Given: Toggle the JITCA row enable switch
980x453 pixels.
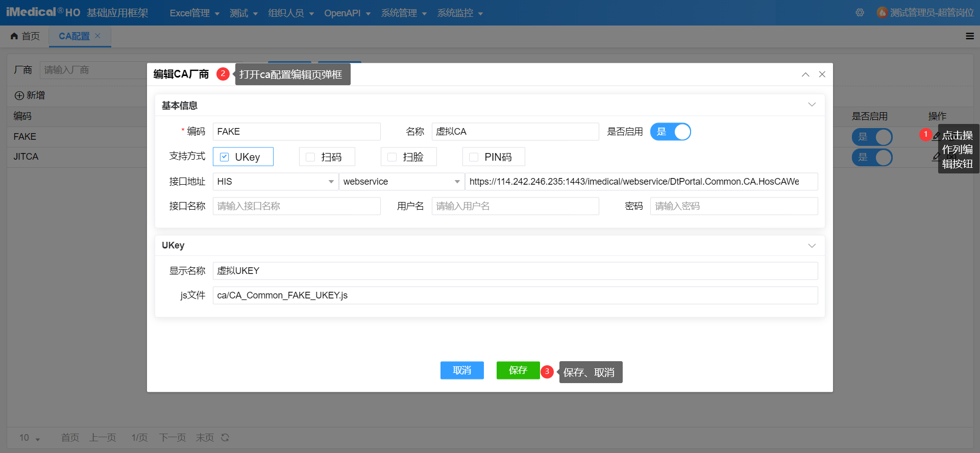Looking at the screenshot, I should pos(872,157).
